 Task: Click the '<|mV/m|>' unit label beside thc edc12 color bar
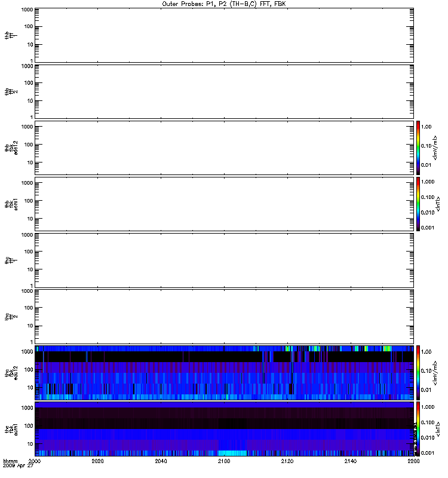tap(435, 373)
